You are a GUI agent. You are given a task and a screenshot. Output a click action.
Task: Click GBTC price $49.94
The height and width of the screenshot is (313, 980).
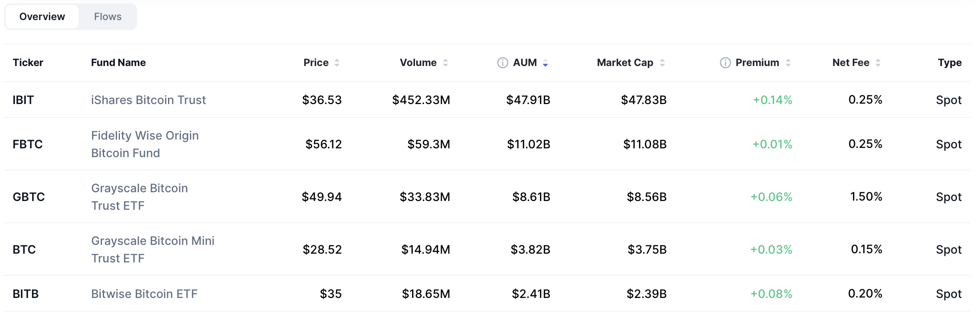click(x=322, y=197)
